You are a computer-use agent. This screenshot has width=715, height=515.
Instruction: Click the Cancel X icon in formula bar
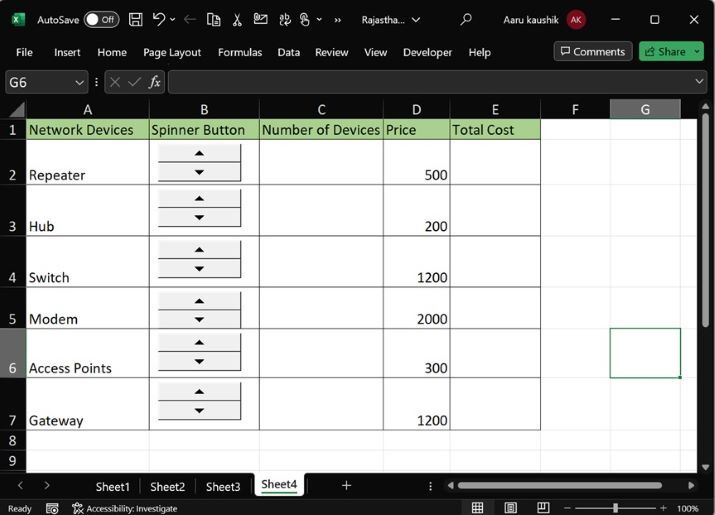(x=115, y=82)
